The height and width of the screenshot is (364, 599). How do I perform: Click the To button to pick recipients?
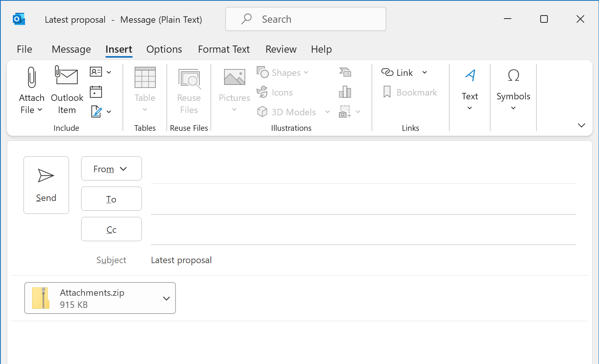(x=111, y=199)
